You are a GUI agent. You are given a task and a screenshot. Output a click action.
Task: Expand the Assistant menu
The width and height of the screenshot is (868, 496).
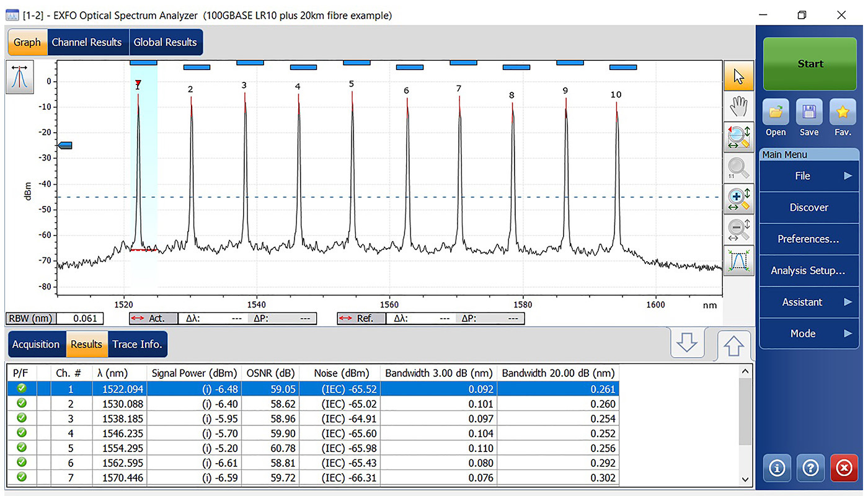pyautogui.click(x=808, y=302)
